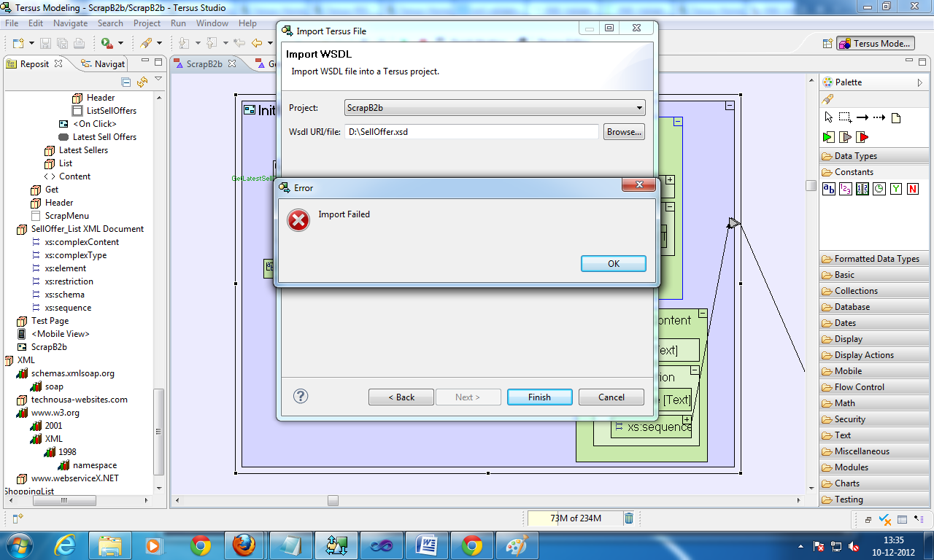
Task: Close the Error dialog with red X
Action: [639, 185]
